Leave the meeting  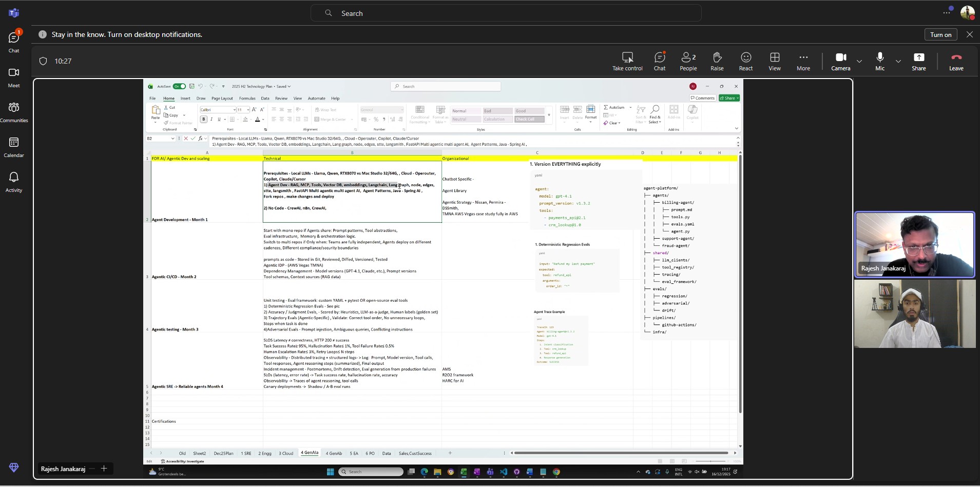956,61
